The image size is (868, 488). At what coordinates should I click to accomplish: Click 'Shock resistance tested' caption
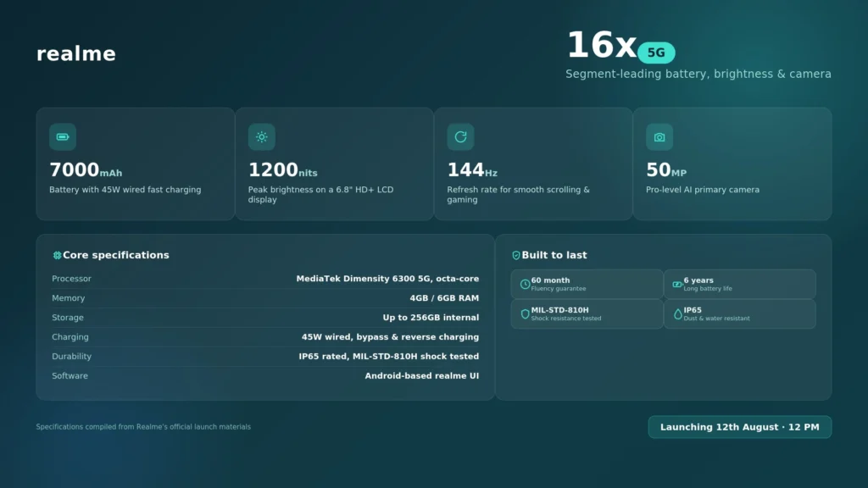pyautogui.click(x=566, y=319)
